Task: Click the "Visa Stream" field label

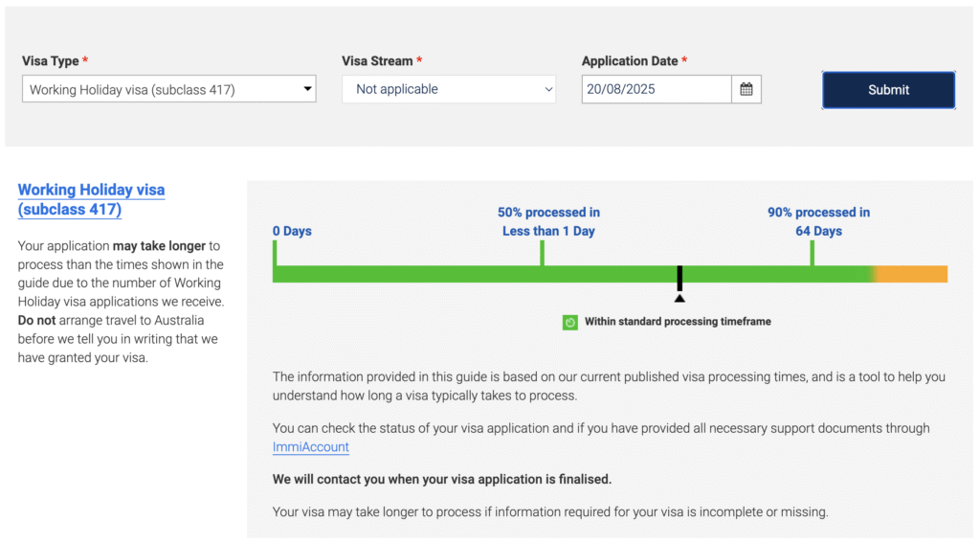Action: (x=377, y=60)
